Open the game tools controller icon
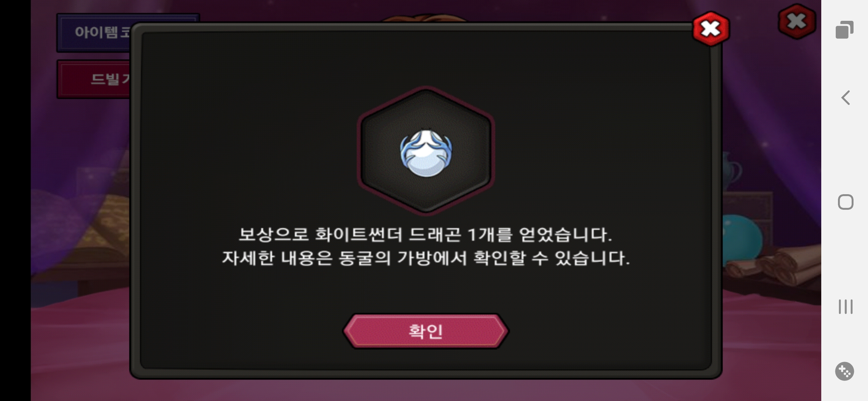The width and height of the screenshot is (868, 401). pyautogui.click(x=845, y=371)
